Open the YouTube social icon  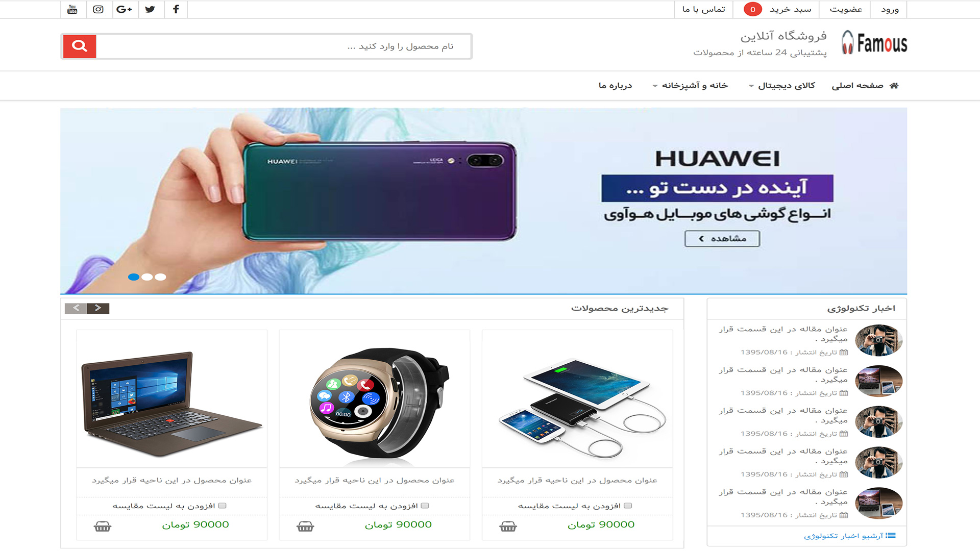(x=72, y=9)
